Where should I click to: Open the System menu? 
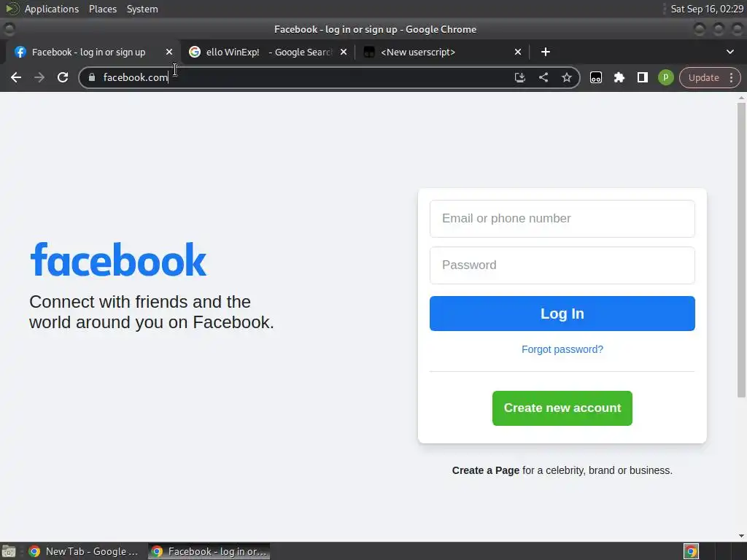tap(142, 9)
